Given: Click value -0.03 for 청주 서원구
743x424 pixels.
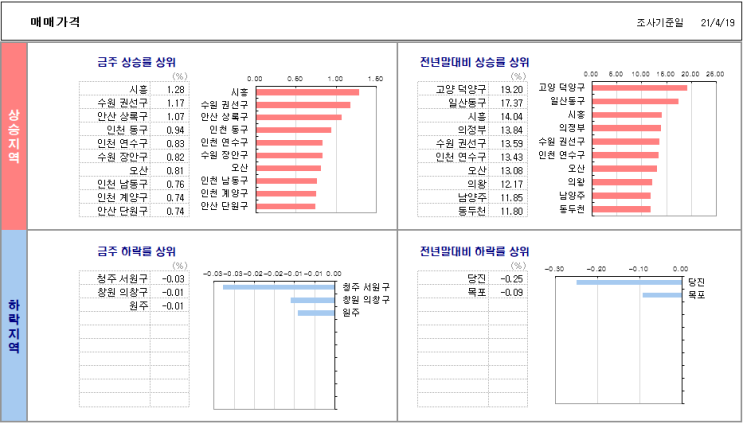Looking at the screenshot, I should click(x=172, y=279).
